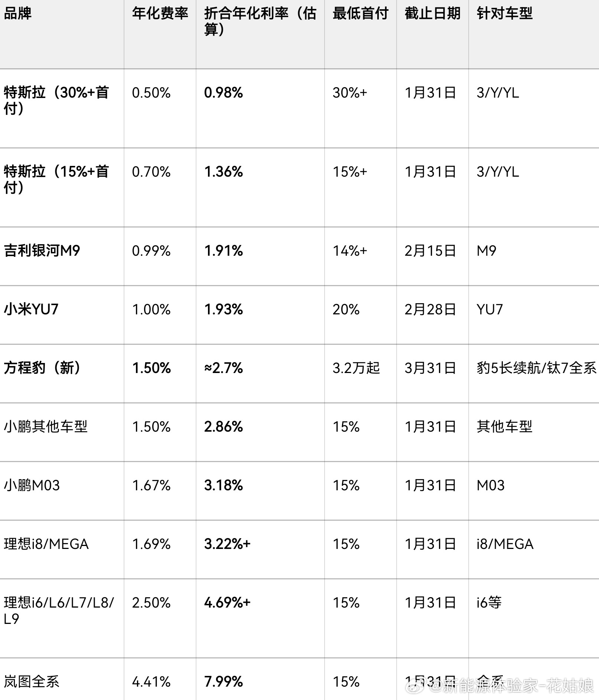Select the 岚图全系 brand cell
The width and height of the screenshot is (599, 700).
pyautogui.click(x=32, y=681)
